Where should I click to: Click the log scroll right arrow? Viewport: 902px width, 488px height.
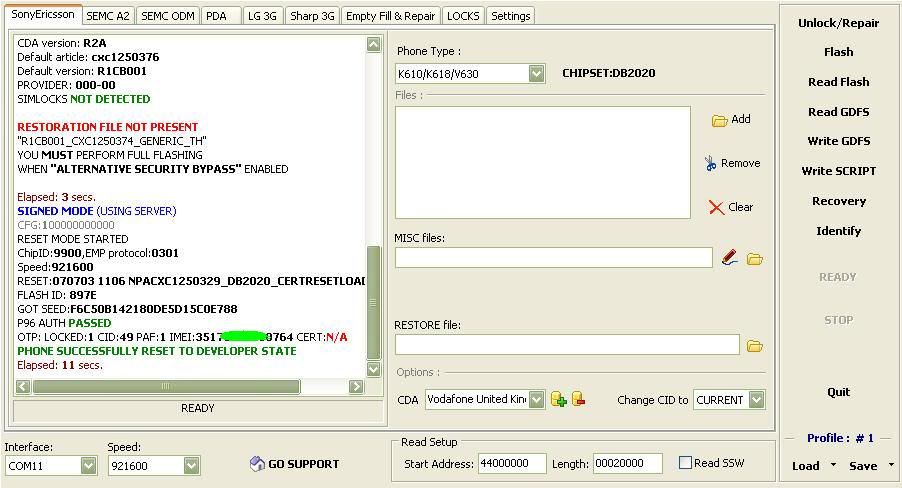pyautogui.click(x=356, y=386)
